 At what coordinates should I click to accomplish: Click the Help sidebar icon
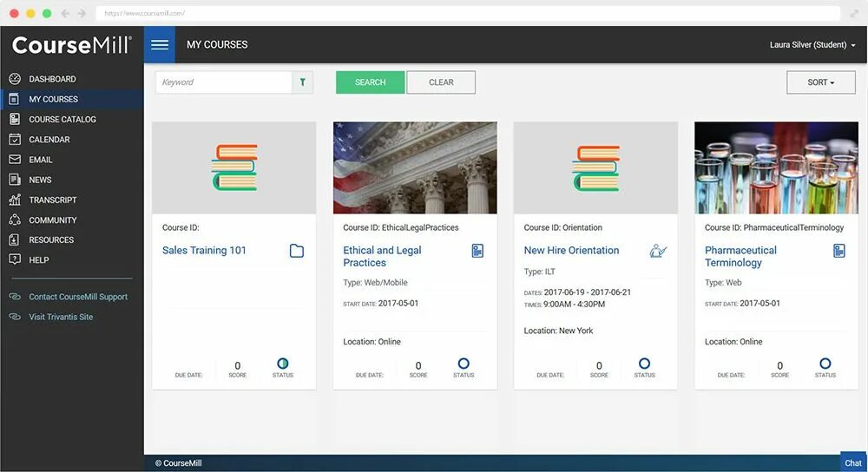(15, 259)
